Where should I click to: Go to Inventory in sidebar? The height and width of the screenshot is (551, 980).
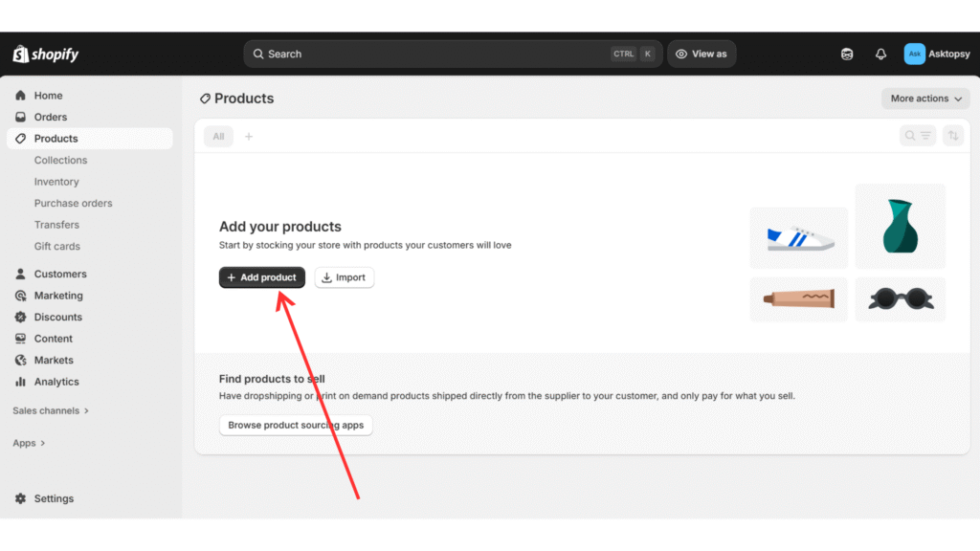[x=56, y=182]
